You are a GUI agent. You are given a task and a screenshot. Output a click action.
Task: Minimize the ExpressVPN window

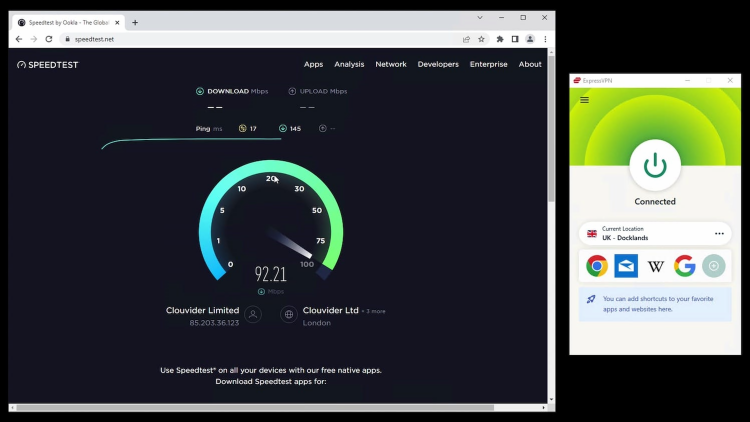click(x=687, y=80)
